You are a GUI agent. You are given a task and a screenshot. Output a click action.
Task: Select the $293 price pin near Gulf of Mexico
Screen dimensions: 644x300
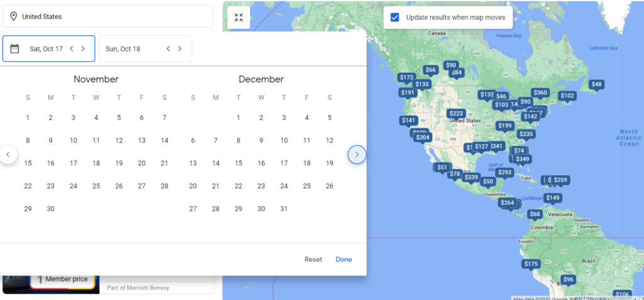tap(504, 172)
